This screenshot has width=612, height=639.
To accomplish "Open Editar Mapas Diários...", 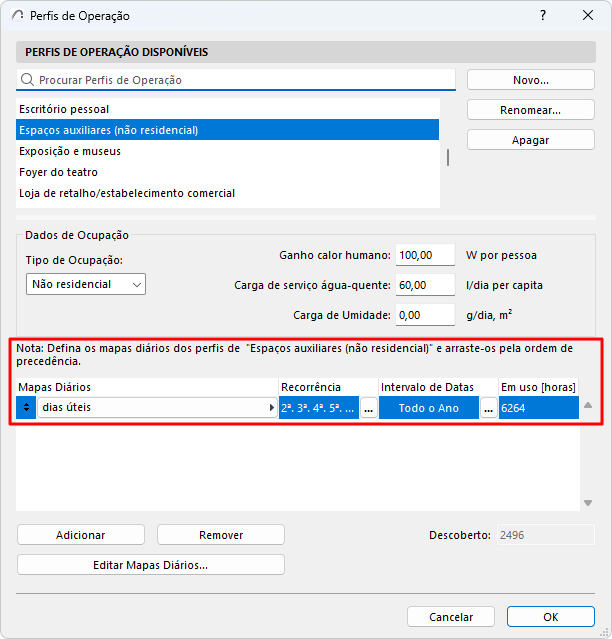I will (151, 565).
